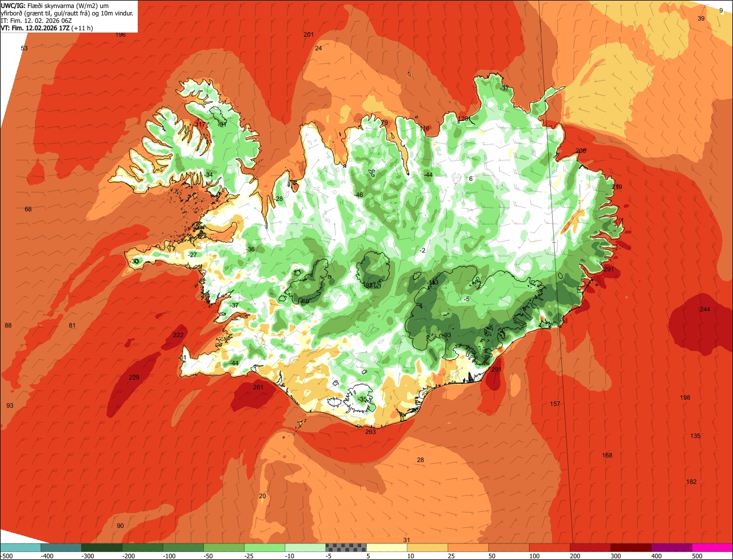Image resolution: width=733 pixels, height=560 pixels.
Task: Click the '-300' legend tick label
Action: click(x=88, y=555)
